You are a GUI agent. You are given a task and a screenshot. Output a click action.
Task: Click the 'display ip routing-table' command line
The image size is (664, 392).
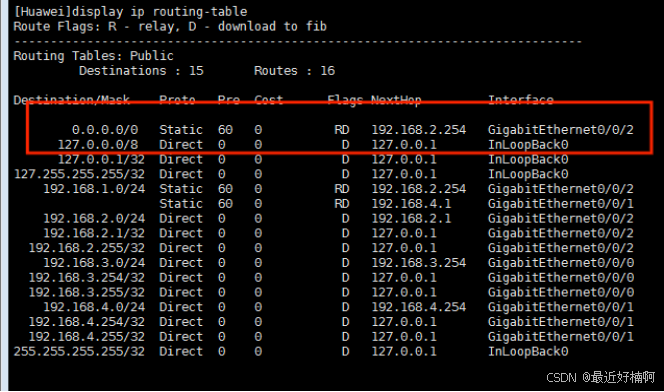coord(130,11)
